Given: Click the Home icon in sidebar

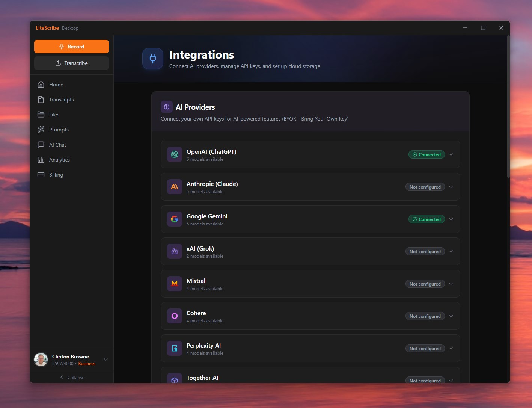Looking at the screenshot, I should click(x=41, y=85).
